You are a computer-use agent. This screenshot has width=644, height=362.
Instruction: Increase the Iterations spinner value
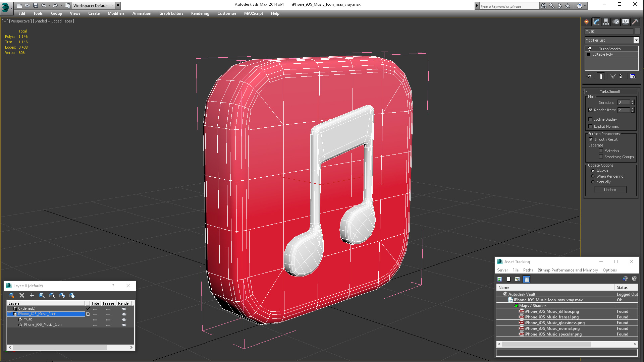coord(633,101)
